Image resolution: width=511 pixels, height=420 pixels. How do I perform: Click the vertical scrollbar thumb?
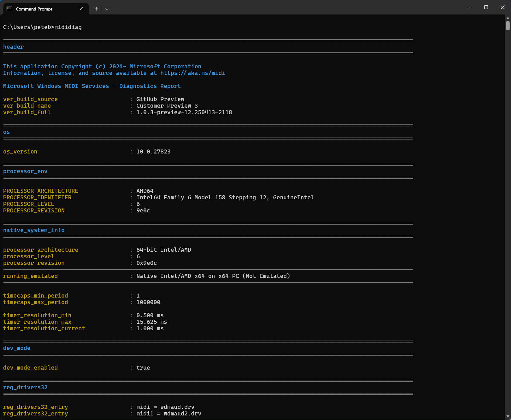508,26
